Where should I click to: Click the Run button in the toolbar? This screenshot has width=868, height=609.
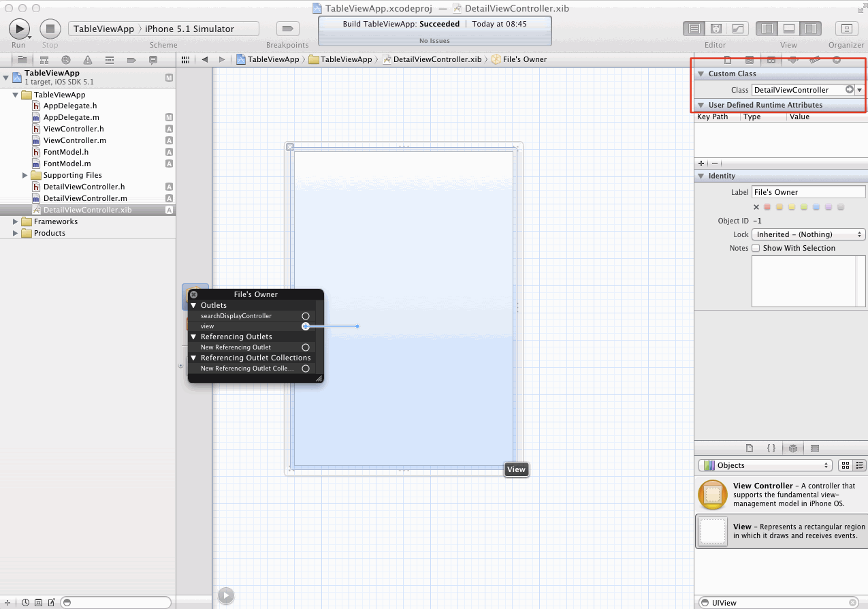click(19, 29)
